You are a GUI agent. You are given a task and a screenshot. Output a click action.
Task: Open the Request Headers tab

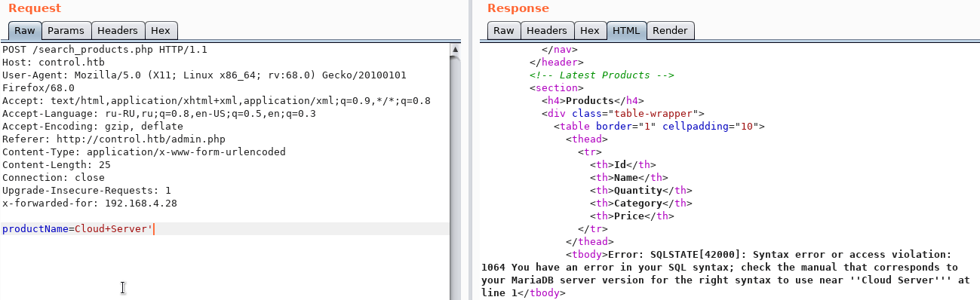118,31
